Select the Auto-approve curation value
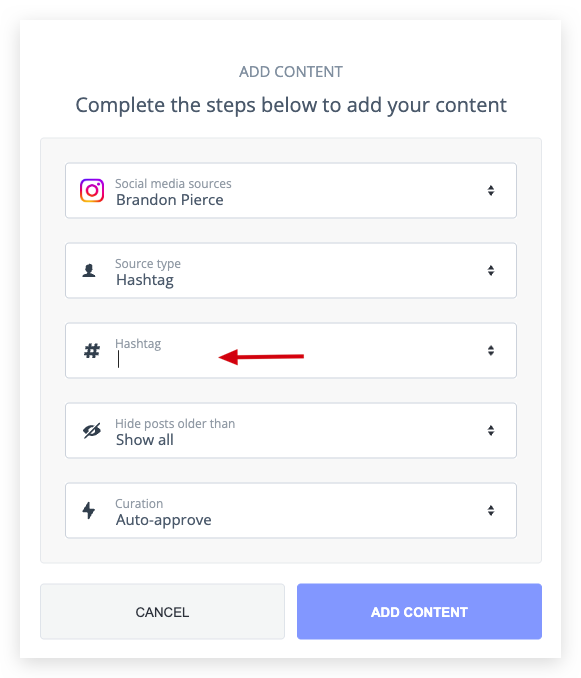The image size is (581, 678). (163, 520)
